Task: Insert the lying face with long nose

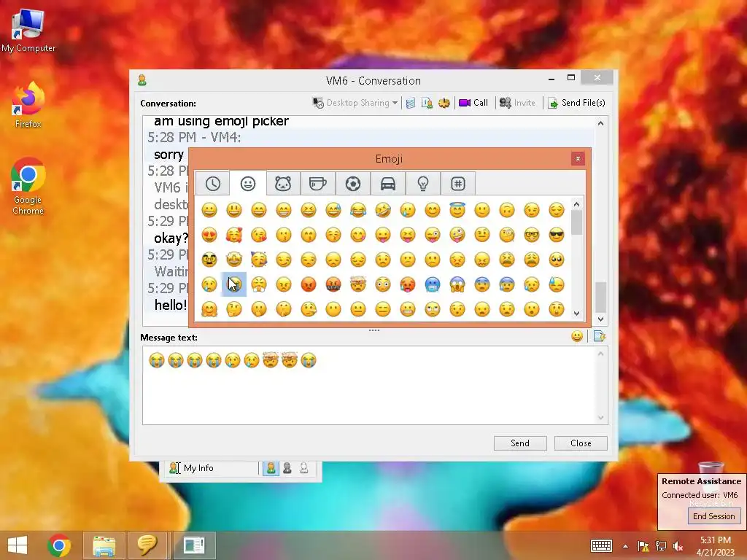Action: pyautogui.click(x=309, y=309)
